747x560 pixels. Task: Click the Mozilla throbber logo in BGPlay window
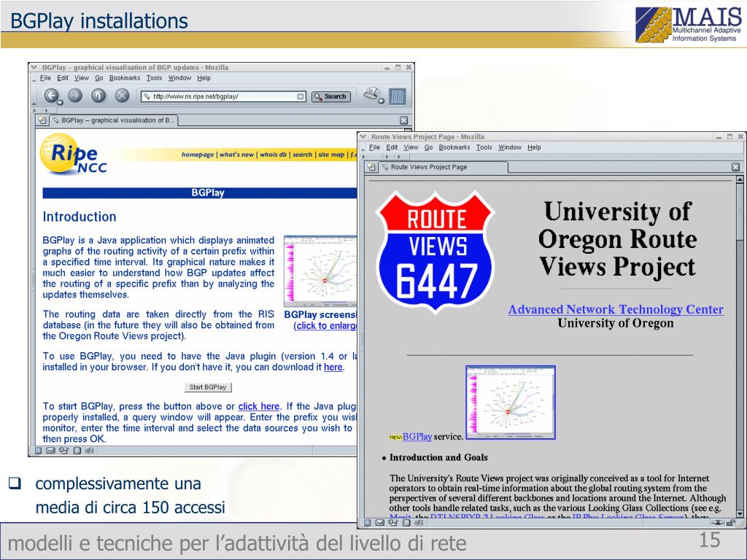[x=397, y=97]
